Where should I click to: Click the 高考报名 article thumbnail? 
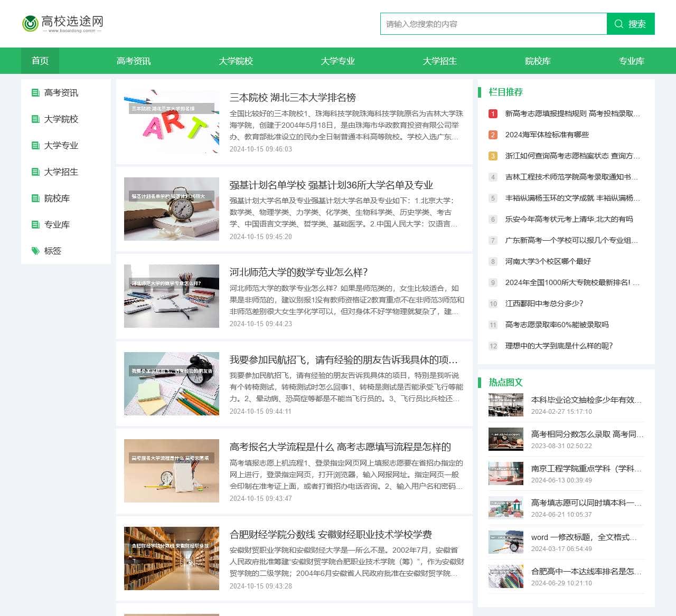pos(172,471)
